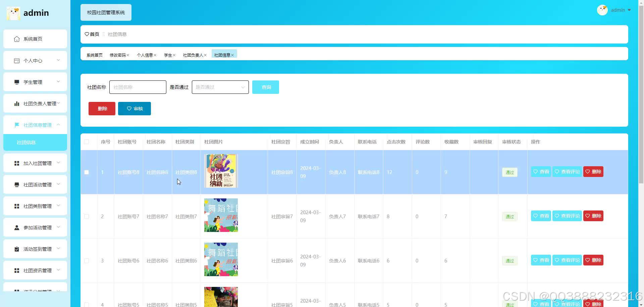Expand the 社团类别管理 menu chevron
Image resolution: width=644 pixels, height=307 pixels.
(x=58, y=206)
